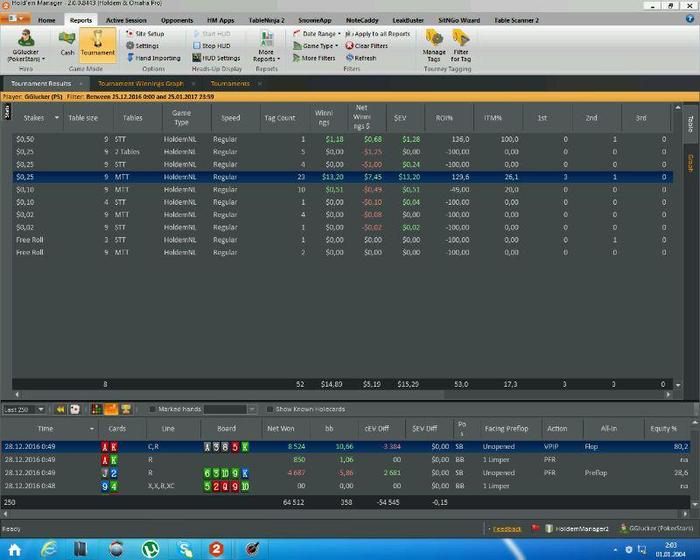This screenshot has width=700, height=560.
Task: Refresh the report
Action: tap(361, 58)
